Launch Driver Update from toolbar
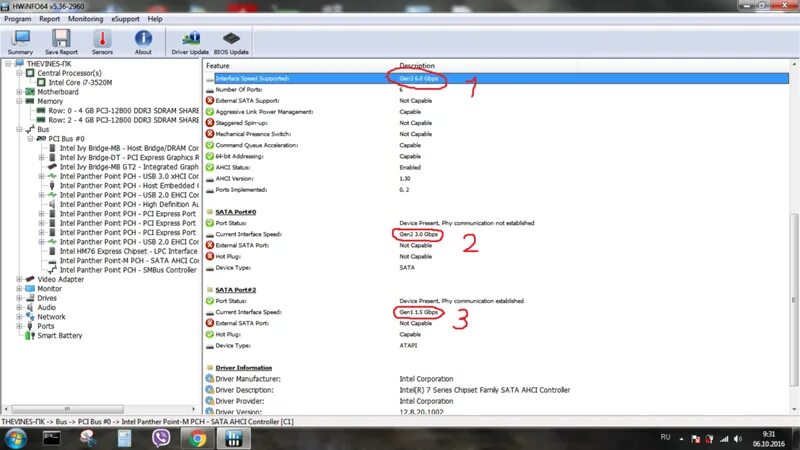The height and width of the screenshot is (450, 800). click(x=190, y=42)
